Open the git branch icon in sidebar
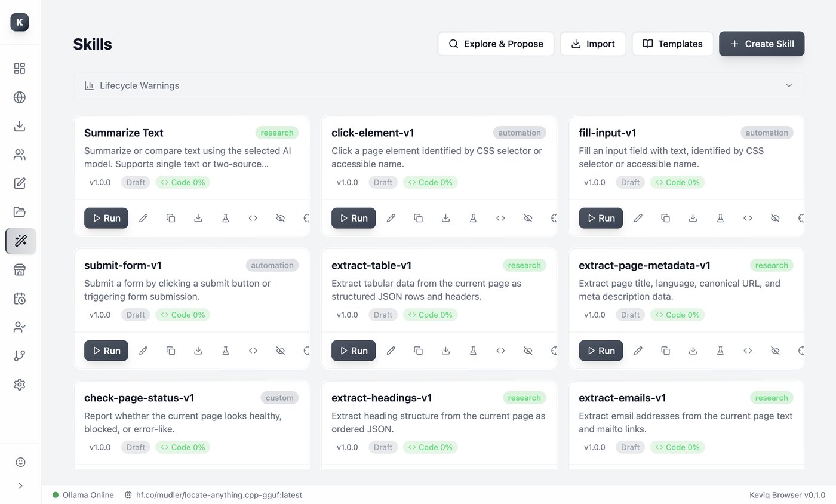Image resolution: width=836 pixels, height=504 pixels. tap(20, 355)
